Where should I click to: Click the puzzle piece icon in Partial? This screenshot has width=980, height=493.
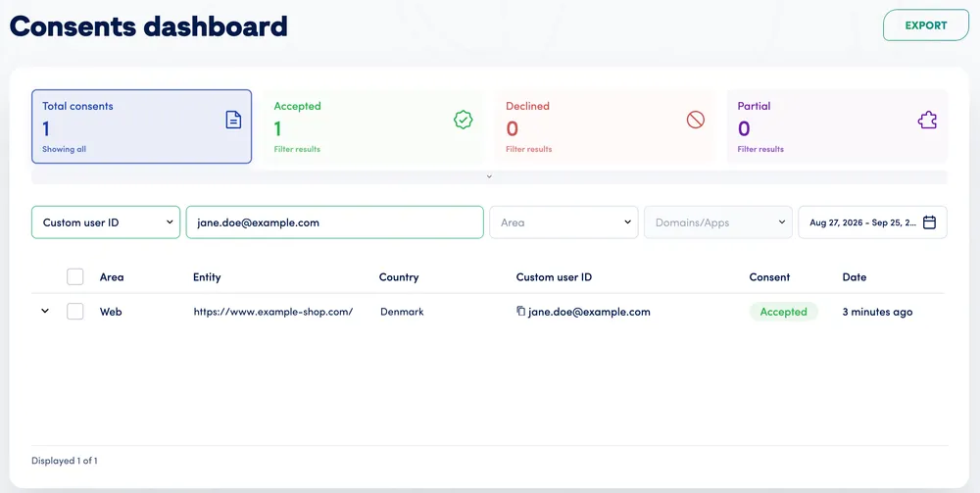[x=927, y=120]
